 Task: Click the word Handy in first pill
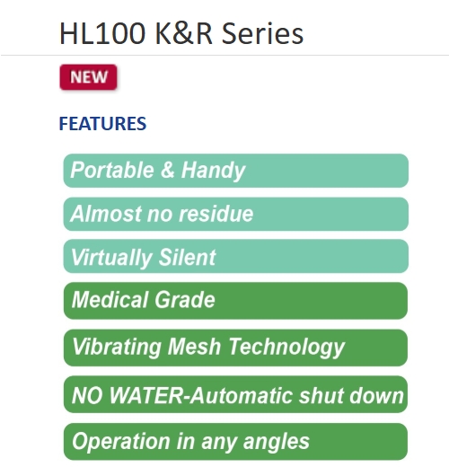(214, 171)
